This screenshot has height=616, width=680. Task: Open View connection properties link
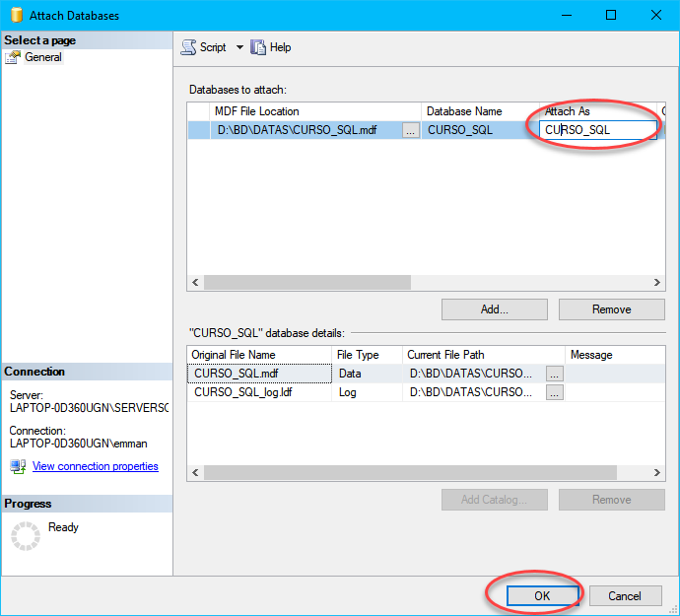95,466
